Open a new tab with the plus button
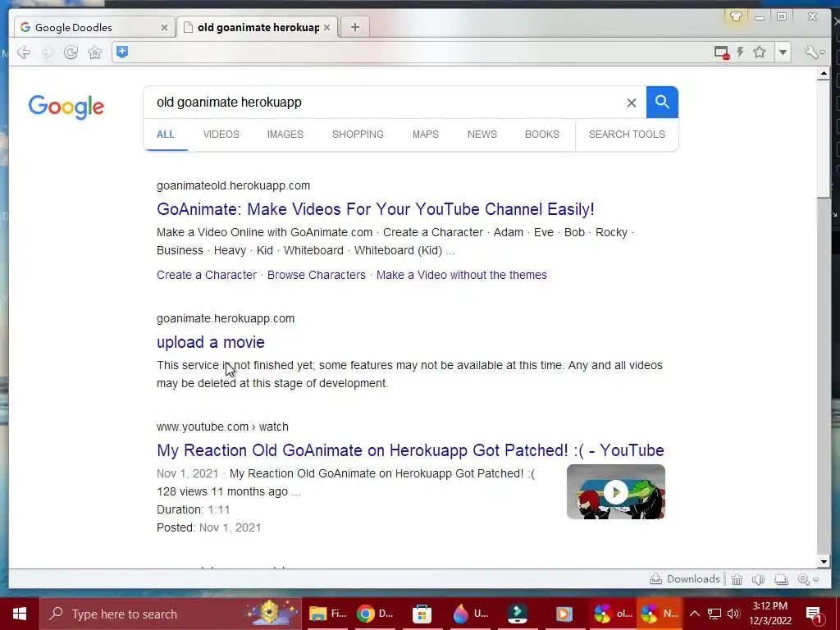The height and width of the screenshot is (630, 840). click(x=354, y=27)
